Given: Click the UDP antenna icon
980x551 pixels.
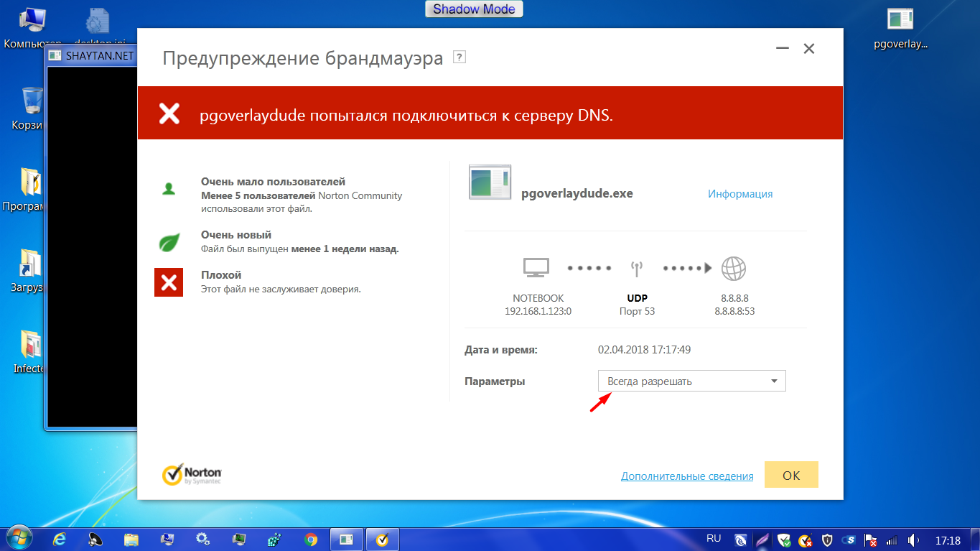Looking at the screenshot, I should (x=635, y=269).
